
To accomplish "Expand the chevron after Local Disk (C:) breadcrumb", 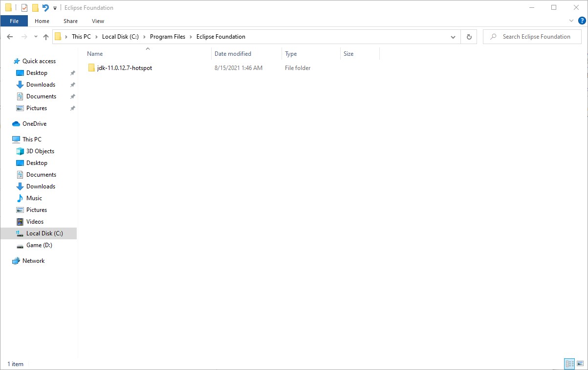I will (145, 37).
